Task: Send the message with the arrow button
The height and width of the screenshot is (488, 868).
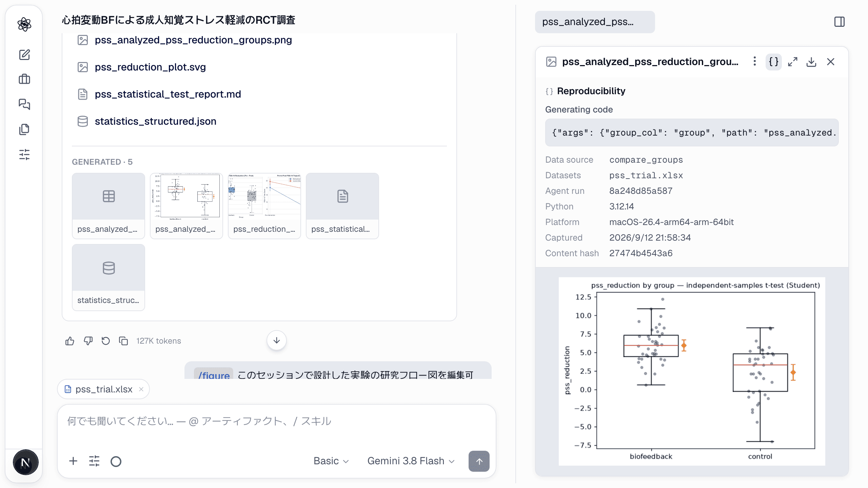Action: pos(479,461)
